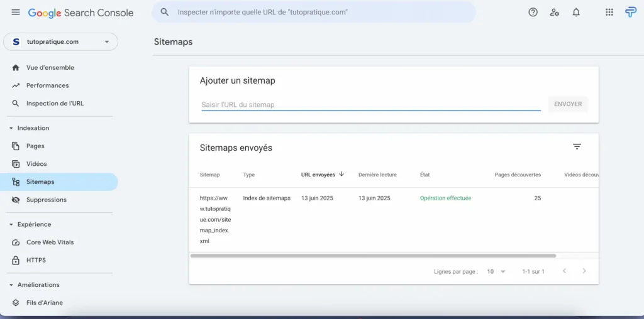Click the sitemaps table horizontal scrollbar
The image size is (644, 319).
[373, 256]
